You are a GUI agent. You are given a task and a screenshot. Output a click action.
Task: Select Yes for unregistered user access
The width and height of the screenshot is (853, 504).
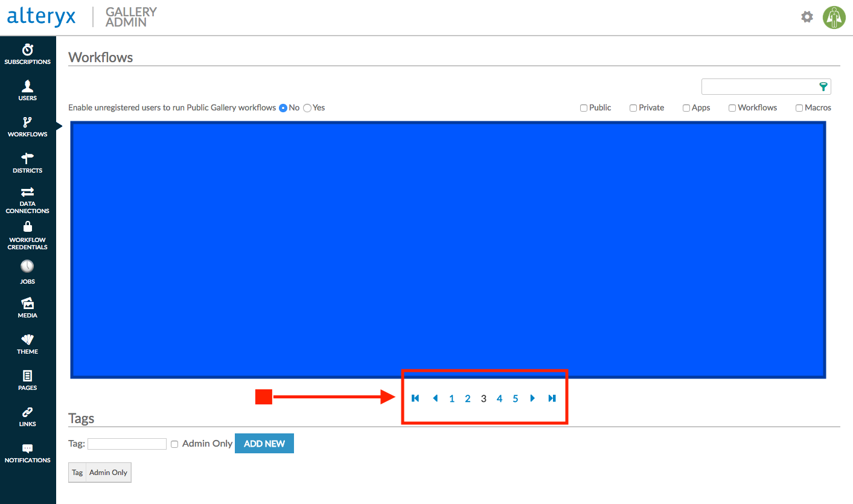tap(307, 107)
